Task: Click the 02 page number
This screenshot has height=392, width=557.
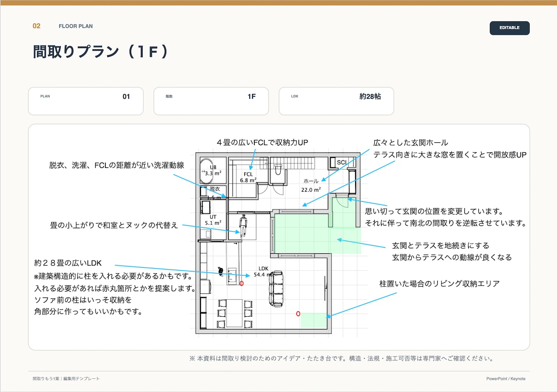Action: click(x=37, y=26)
